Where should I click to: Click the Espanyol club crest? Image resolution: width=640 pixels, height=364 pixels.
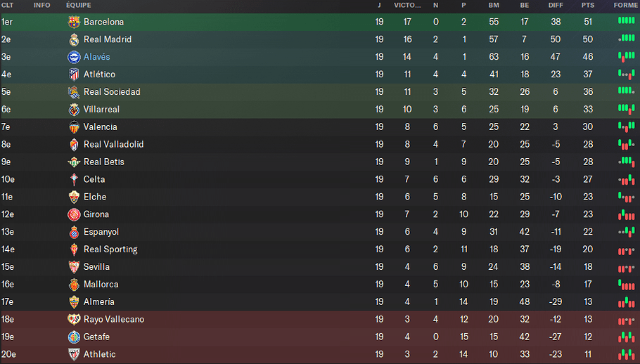(x=74, y=232)
